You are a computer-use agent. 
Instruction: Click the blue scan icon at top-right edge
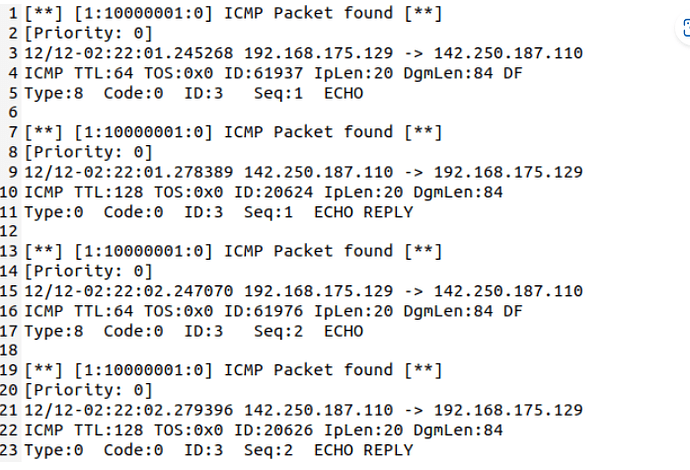pyautogui.click(x=686, y=28)
